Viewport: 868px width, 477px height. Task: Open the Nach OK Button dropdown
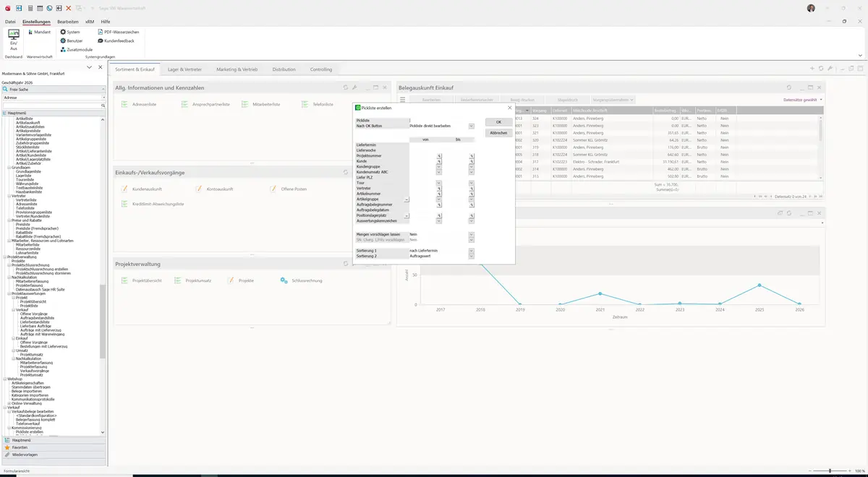(471, 126)
